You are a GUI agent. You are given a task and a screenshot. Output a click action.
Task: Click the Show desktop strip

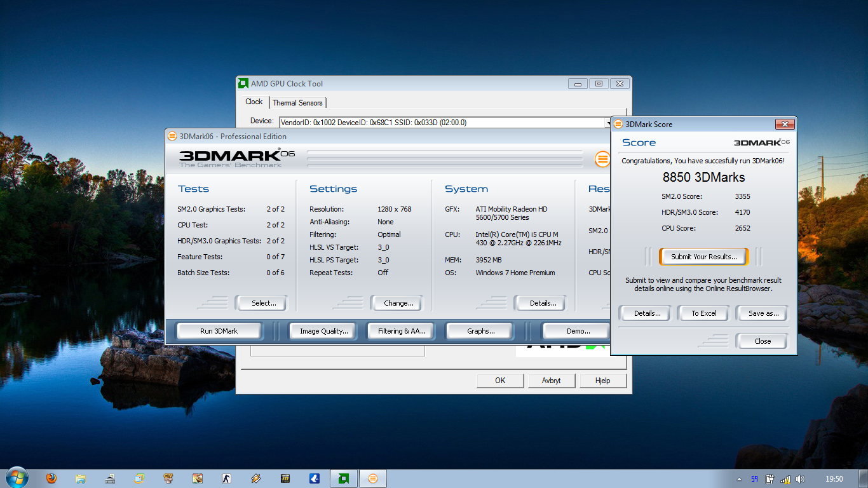coord(864,479)
